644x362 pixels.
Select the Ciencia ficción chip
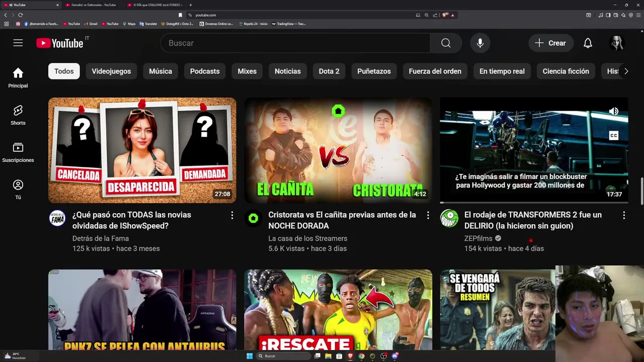[x=566, y=71]
